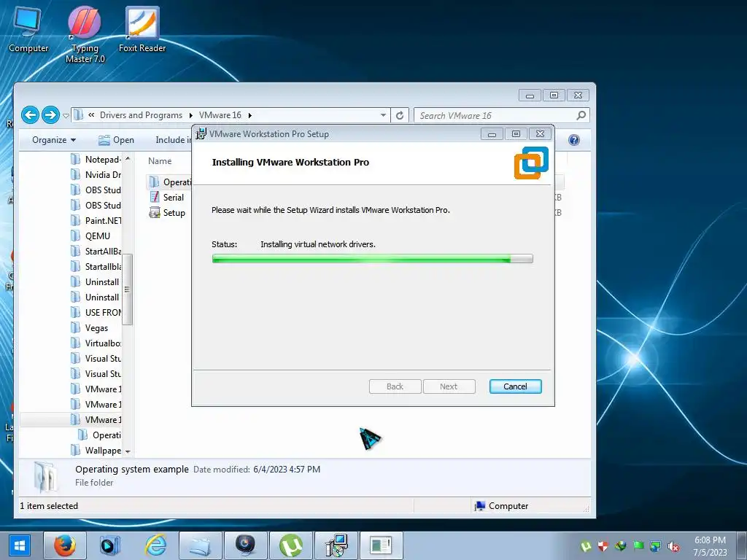
Task: Select Operati subfolder in tree
Action: pyautogui.click(x=99, y=435)
